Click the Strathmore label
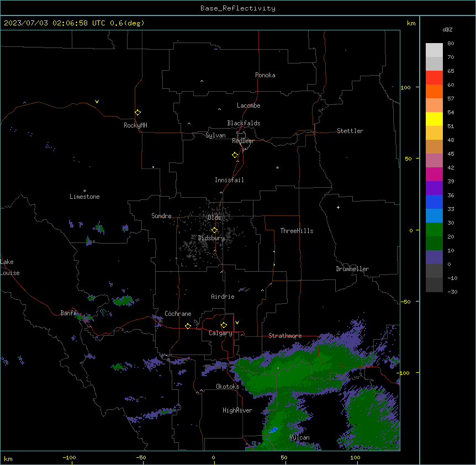Image resolution: width=476 pixels, height=465 pixels. click(285, 336)
